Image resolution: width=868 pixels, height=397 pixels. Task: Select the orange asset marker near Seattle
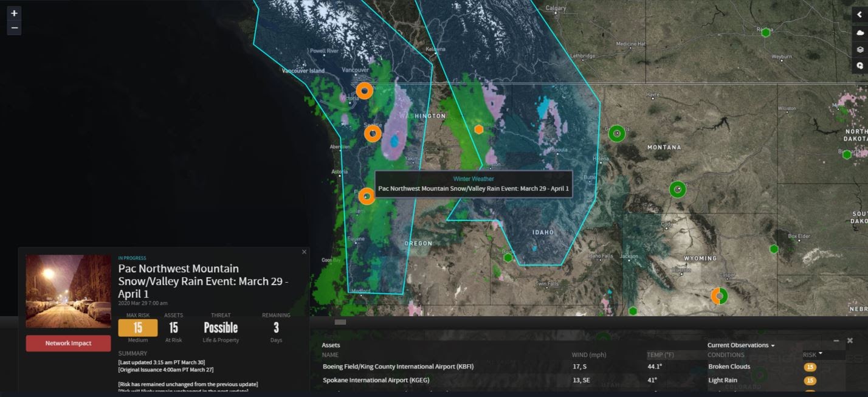coord(373,133)
